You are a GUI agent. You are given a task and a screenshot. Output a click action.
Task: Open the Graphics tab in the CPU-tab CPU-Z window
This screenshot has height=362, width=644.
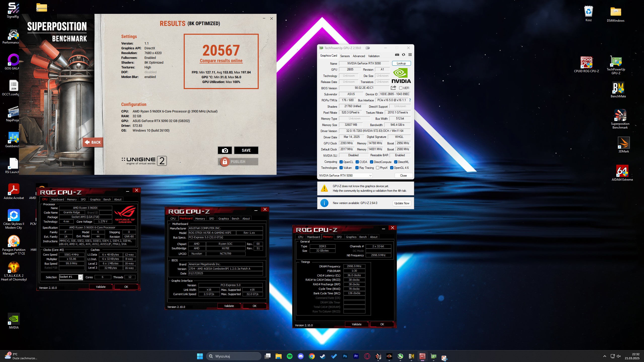[95, 199]
